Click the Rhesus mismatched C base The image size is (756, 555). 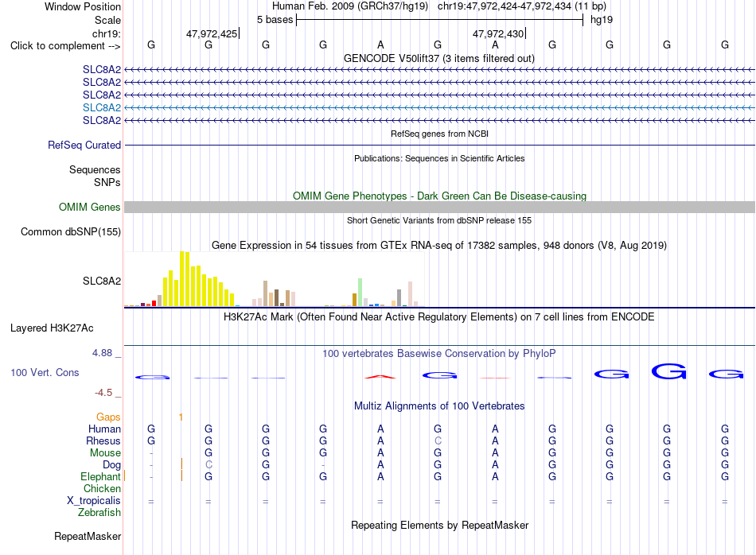point(438,441)
